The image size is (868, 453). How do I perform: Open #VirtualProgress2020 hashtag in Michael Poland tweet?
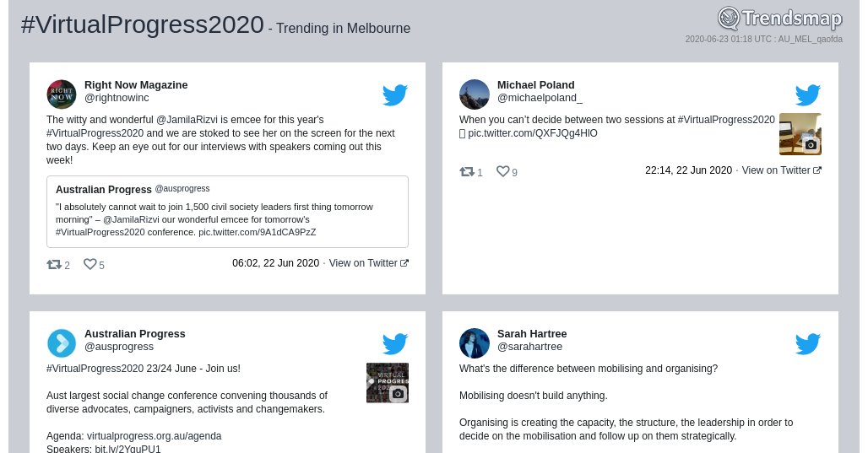click(726, 120)
